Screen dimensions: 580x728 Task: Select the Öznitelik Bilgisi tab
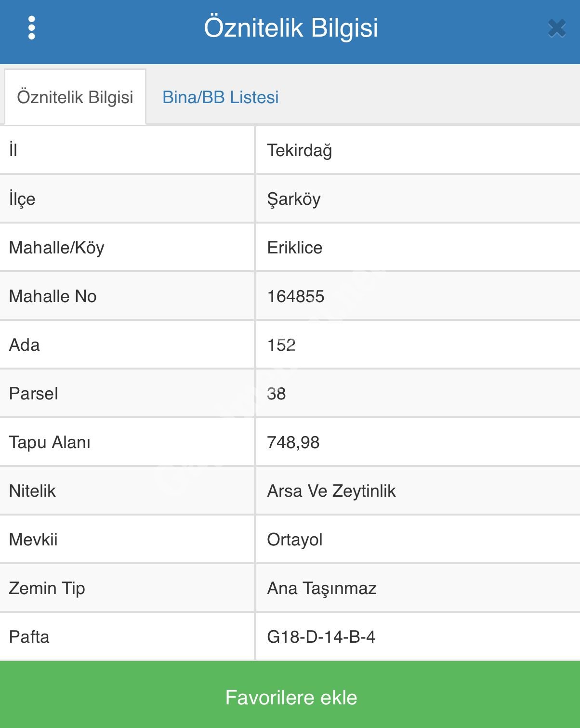point(75,97)
